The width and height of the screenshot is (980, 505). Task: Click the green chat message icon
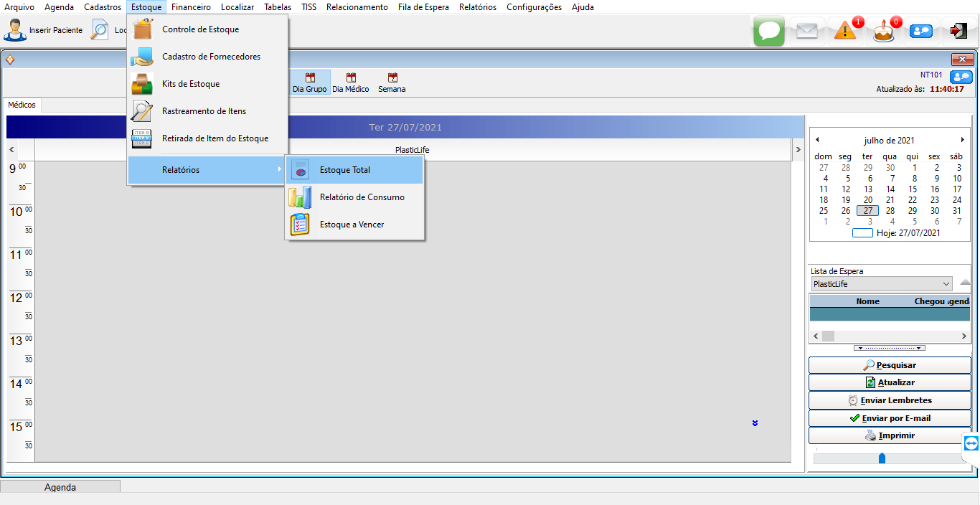click(x=768, y=32)
